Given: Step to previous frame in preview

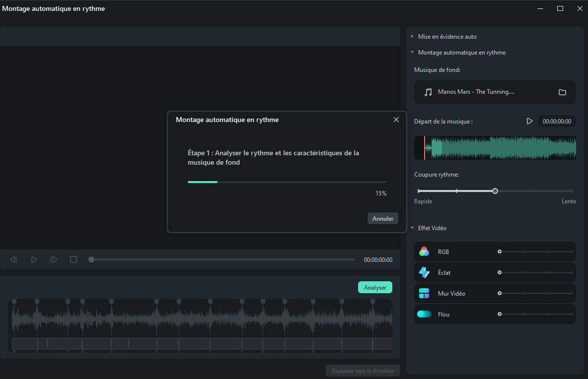Looking at the screenshot, I should [x=13, y=259].
